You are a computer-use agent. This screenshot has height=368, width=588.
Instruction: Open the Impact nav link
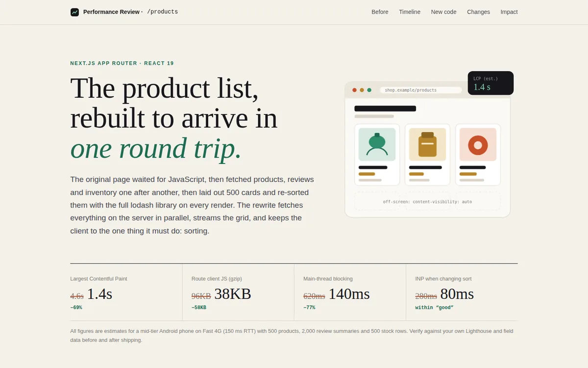coord(509,12)
